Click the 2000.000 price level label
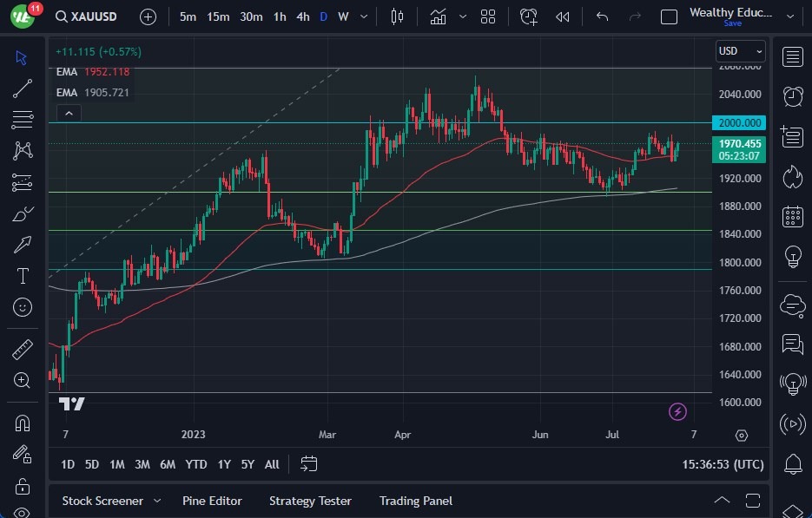Image resolution: width=812 pixels, height=518 pixels. 739,123
